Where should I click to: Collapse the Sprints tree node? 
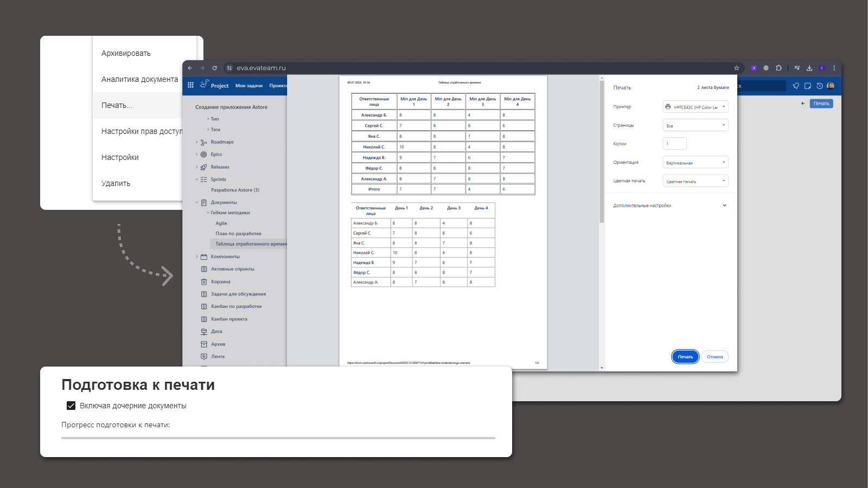pyautogui.click(x=197, y=179)
